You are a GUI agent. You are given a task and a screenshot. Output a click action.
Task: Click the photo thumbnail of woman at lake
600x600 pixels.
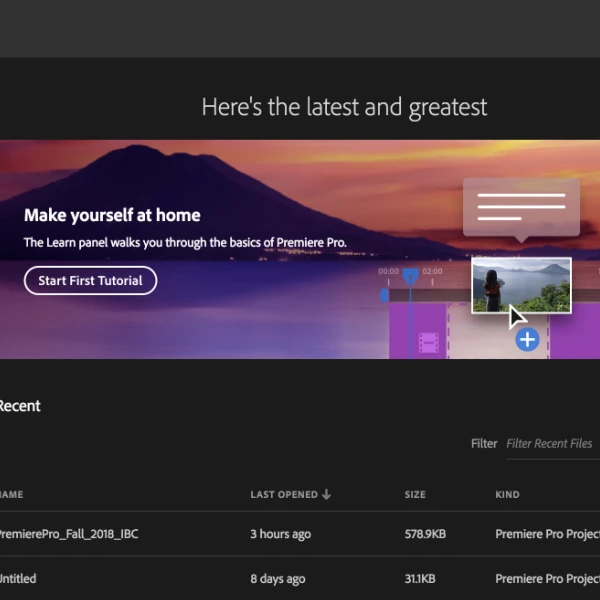(521, 285)
